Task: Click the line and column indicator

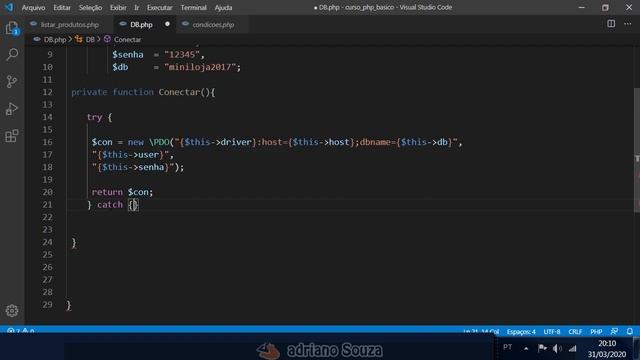Action: coord(481,331)
